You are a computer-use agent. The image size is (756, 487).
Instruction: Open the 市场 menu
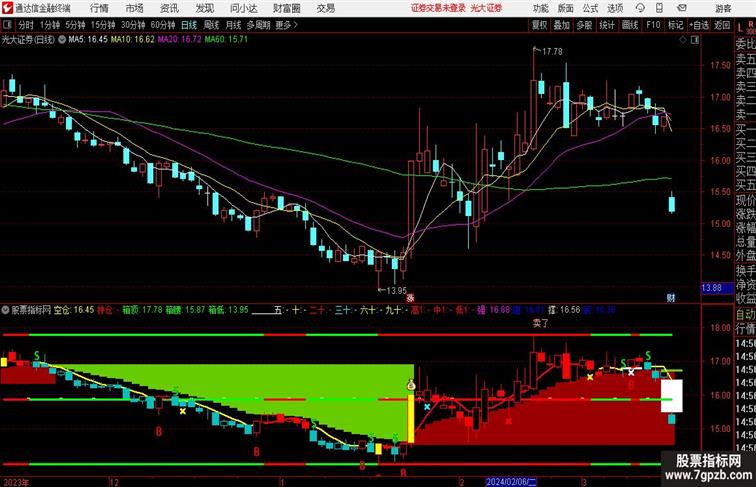click(134, 8)
